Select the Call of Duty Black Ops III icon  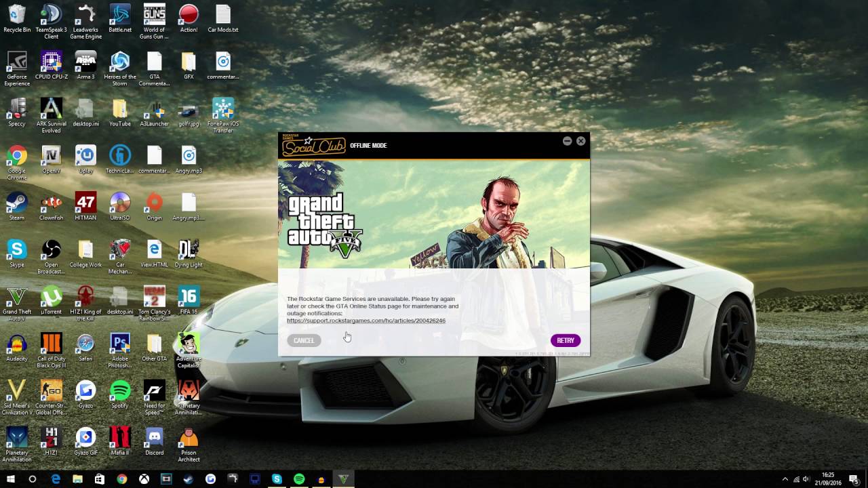pos(52,350)
